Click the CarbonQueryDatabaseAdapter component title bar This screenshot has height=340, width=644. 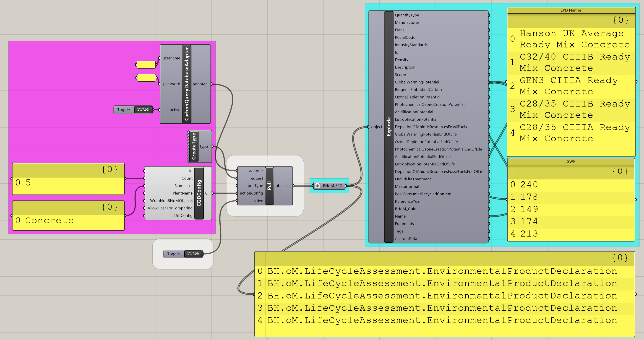click(x=187, y=84)
